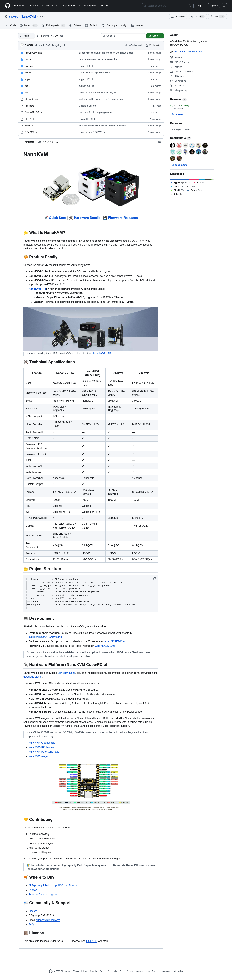The width and height of the screenshot is (232, 980).
Task: Copy the project structure code block
Action: point(155,579)
